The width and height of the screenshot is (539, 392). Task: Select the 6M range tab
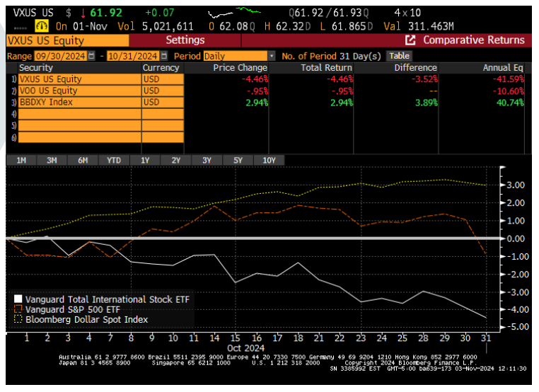(x=83, y=160)
